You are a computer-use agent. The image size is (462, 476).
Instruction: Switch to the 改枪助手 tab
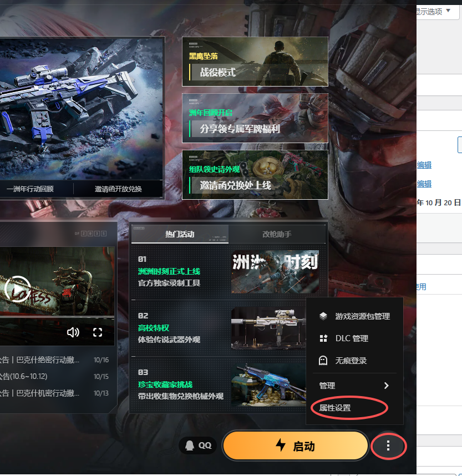point(277,234)
